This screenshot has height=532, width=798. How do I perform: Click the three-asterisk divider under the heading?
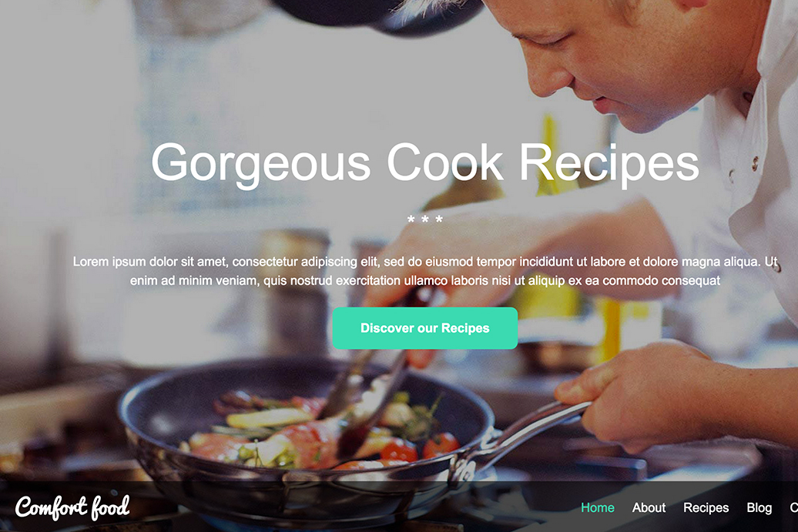click(x=425, y=219)
